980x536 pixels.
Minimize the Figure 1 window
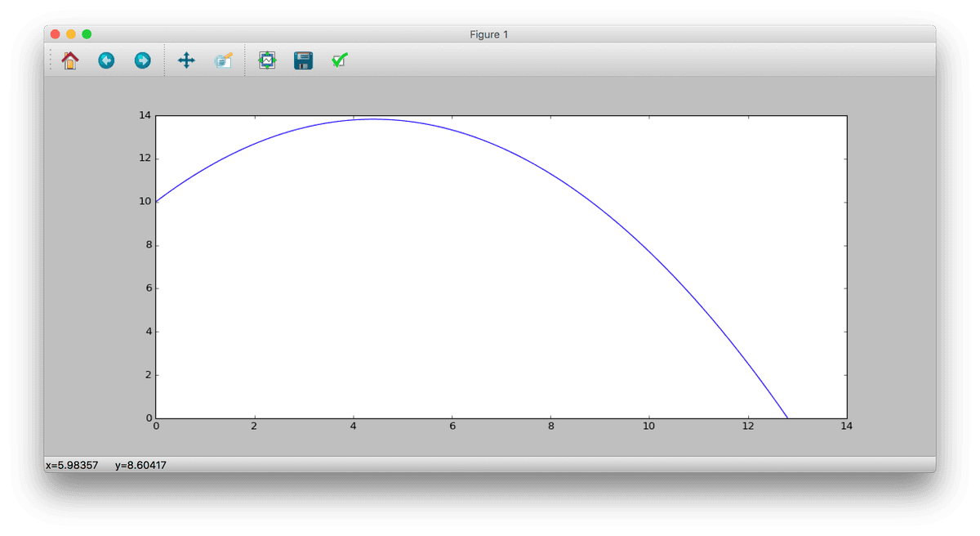tap(71, 34)
